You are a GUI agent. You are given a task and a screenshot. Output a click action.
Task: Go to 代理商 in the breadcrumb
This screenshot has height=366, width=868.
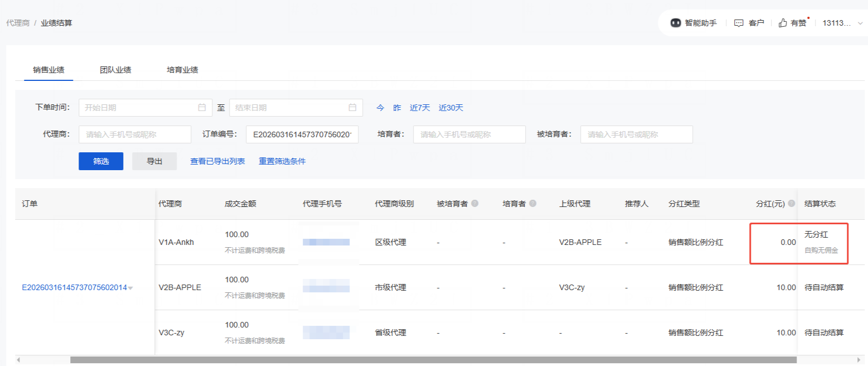point(18,23)
